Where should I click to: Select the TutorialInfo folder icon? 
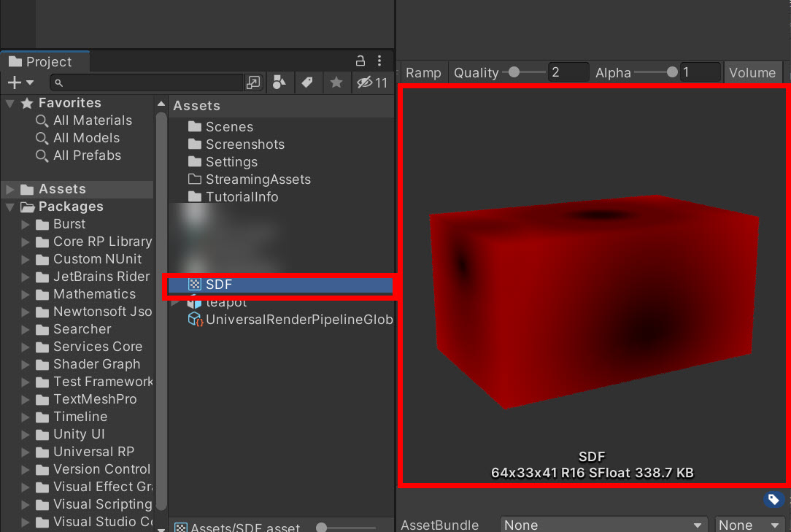tap(195, 197)
